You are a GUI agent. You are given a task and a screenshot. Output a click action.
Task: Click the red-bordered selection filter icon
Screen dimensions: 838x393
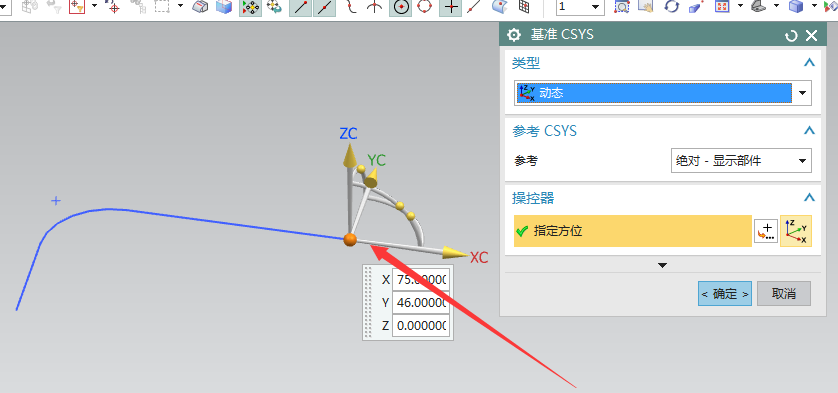point(77,6)
